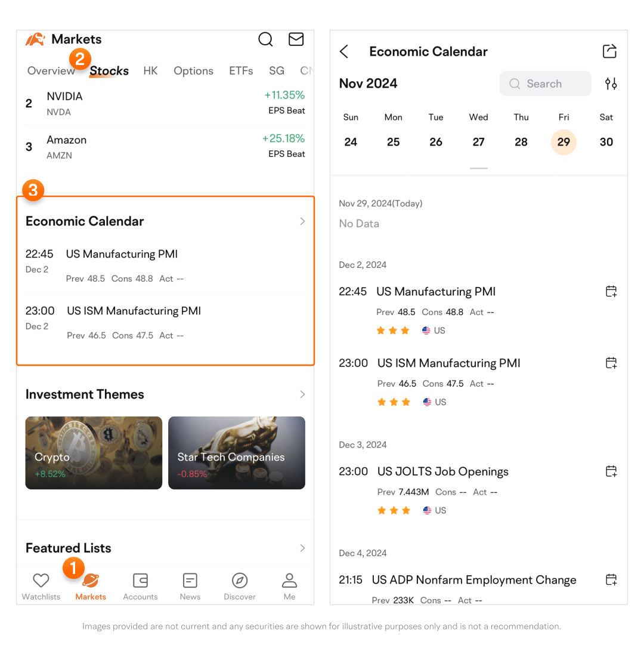The width and height of the screenshot is (644, 645).
Task: Tap the Moomoo bull logo
Action: tap(35, 39)
